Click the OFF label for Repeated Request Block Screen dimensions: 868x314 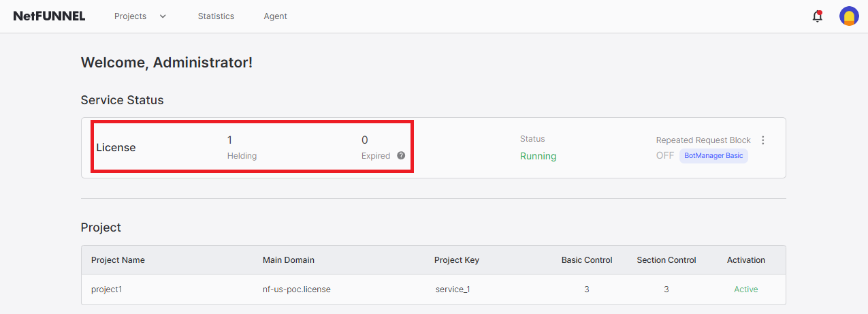point(665,156)
